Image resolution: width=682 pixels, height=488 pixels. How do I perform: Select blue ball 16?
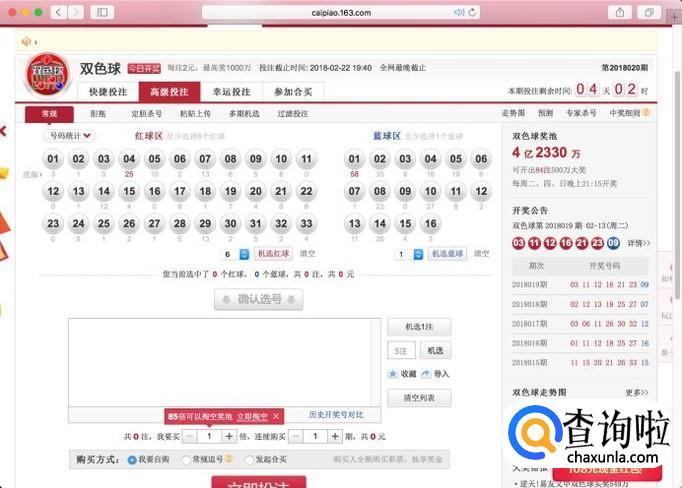[431, 224]
